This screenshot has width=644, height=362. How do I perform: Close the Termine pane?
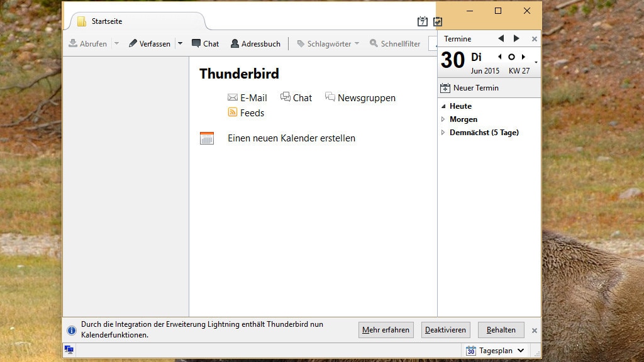535,39
